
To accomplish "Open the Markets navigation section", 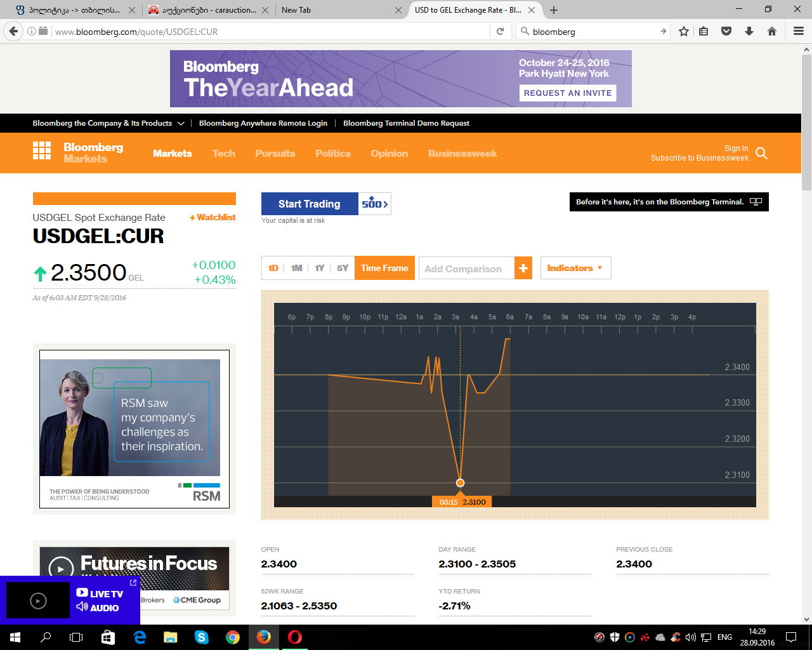I will 172,154.
